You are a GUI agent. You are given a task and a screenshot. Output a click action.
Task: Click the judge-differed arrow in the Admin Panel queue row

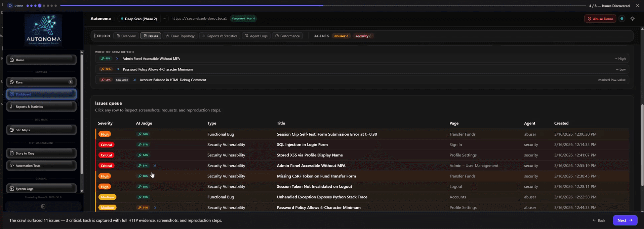tap(155, 166)
